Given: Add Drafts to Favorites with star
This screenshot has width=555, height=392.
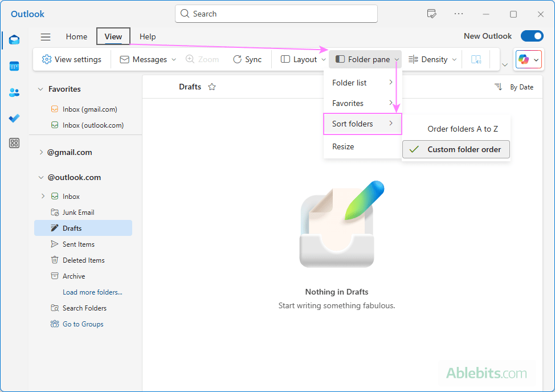Looking at the screenshot, I should pos(212,87).
